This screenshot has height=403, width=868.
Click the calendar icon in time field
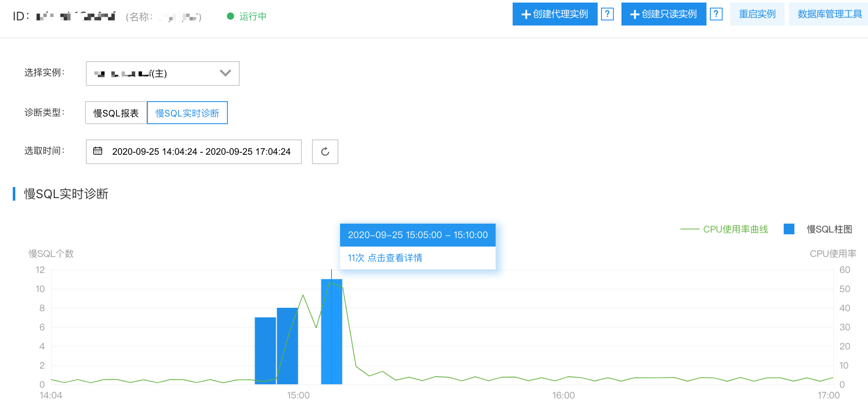98,151
